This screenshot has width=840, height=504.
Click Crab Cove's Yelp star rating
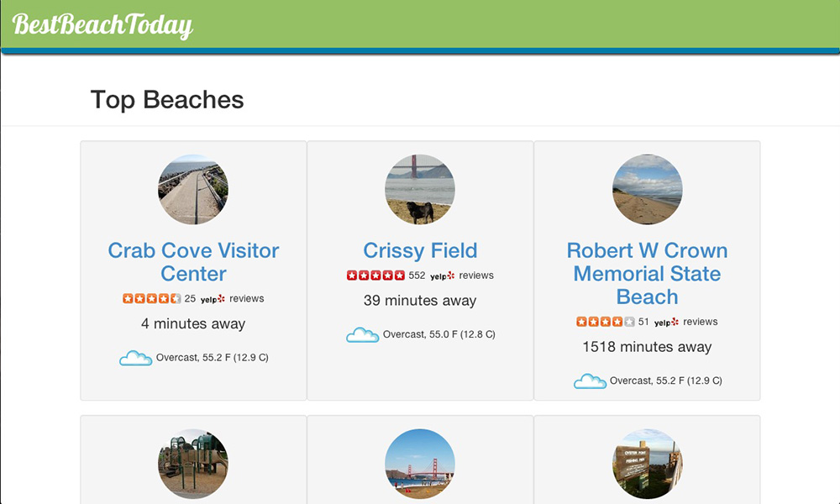(x=151, y=298)
